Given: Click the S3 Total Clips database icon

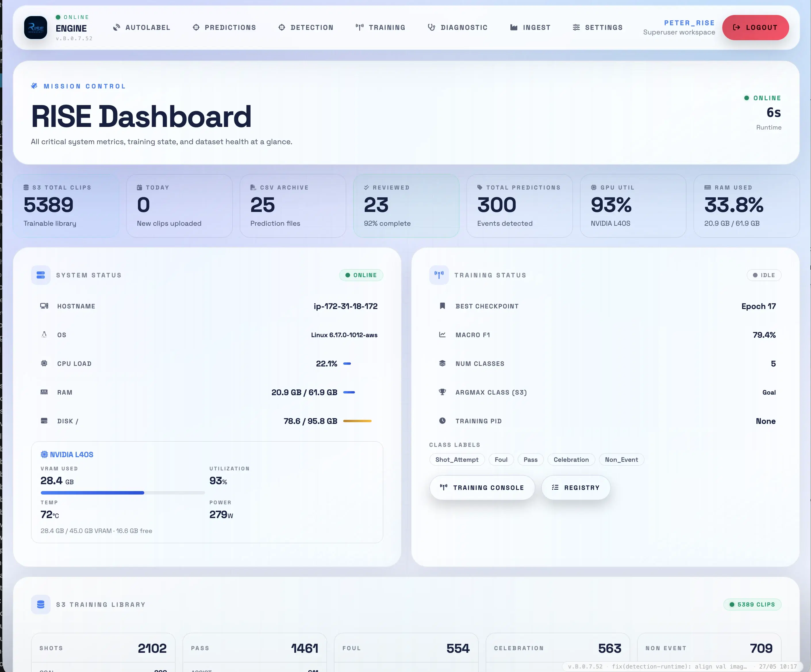Looking at the screenshot, I should (x=26, y=187).
